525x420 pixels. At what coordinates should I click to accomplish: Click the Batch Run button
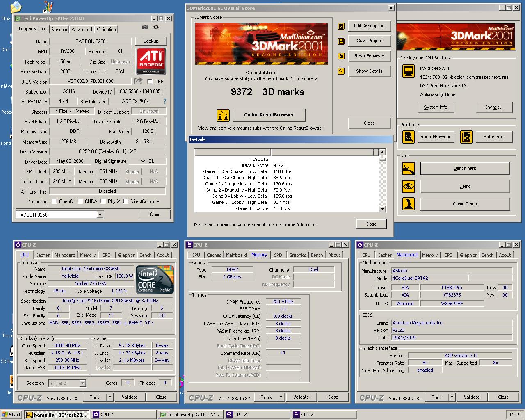pos(494,137)
